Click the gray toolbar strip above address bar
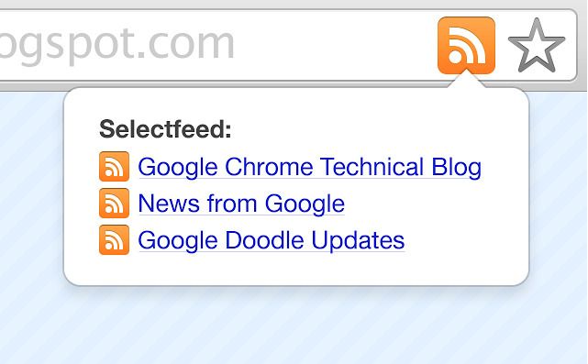Viewport: 588px width, 364px height. [293, 4]
